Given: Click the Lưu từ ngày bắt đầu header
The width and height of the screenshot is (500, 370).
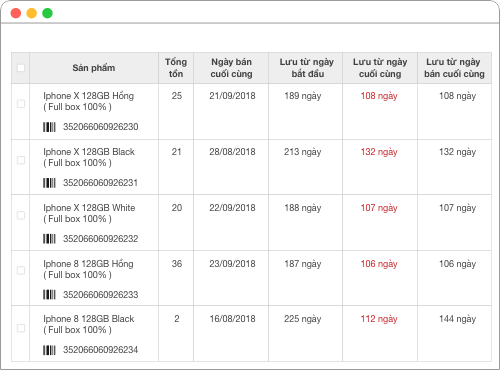Looking at the screenshot, I should tap(306, 68).
